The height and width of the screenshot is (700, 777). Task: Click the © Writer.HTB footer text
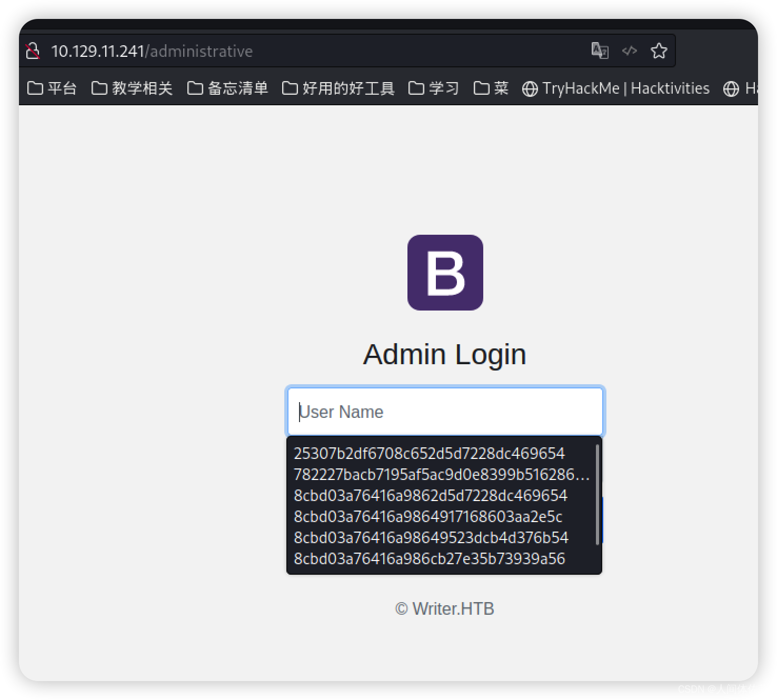[x=445, y=609]
